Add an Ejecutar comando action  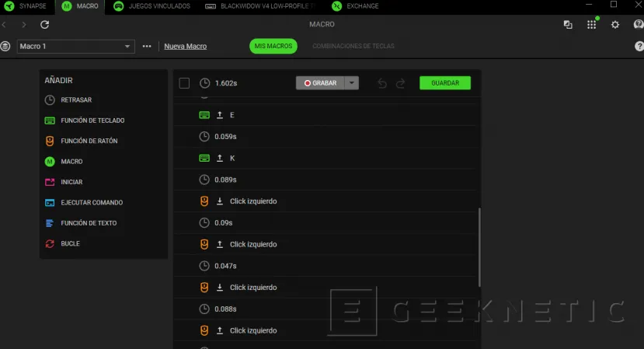click(91, 203)
